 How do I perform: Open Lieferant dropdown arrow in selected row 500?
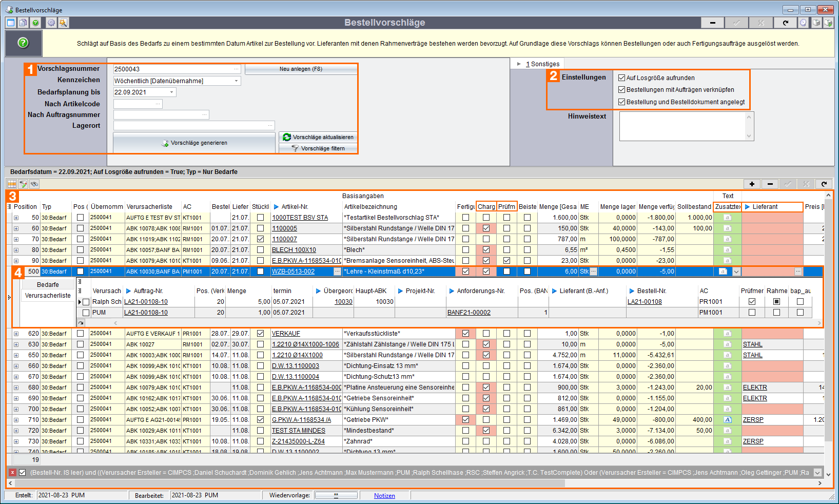(736, 272)
